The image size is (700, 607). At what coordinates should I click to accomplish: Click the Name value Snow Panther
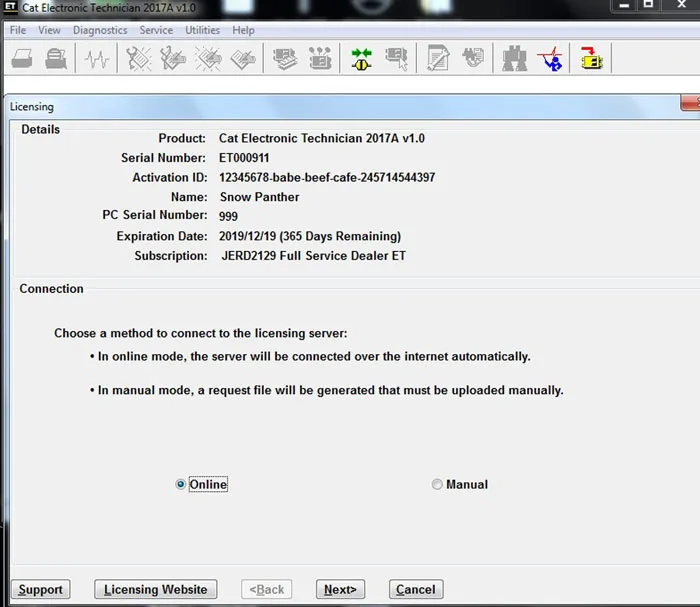point(259,197)
